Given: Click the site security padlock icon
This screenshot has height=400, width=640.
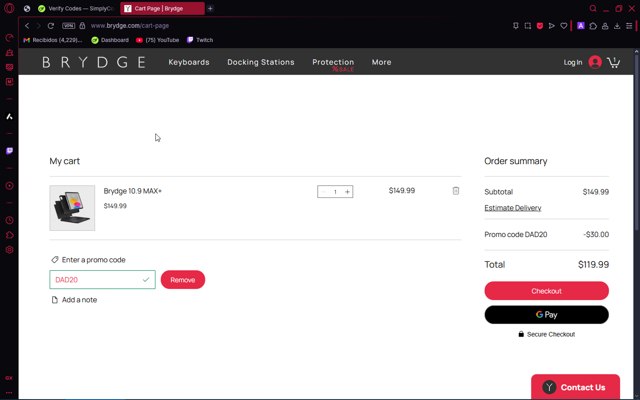Looking at the screenshot, I should [x=82, y=26].
